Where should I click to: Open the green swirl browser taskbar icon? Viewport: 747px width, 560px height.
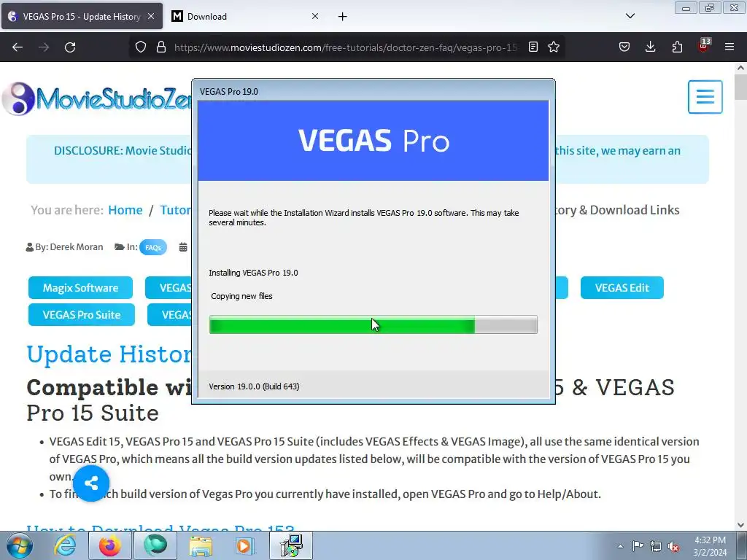(155, 545)
